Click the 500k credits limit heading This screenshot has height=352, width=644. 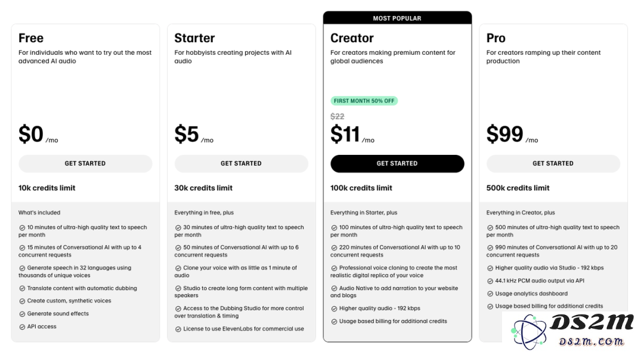click(518, 188)
